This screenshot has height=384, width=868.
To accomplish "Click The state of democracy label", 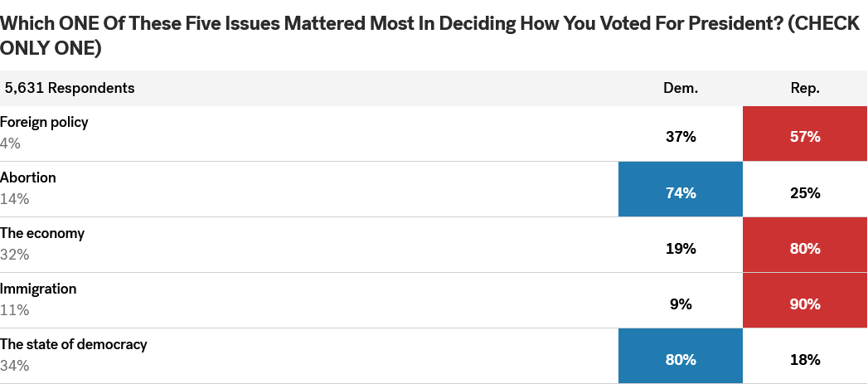I will point(74,344).
